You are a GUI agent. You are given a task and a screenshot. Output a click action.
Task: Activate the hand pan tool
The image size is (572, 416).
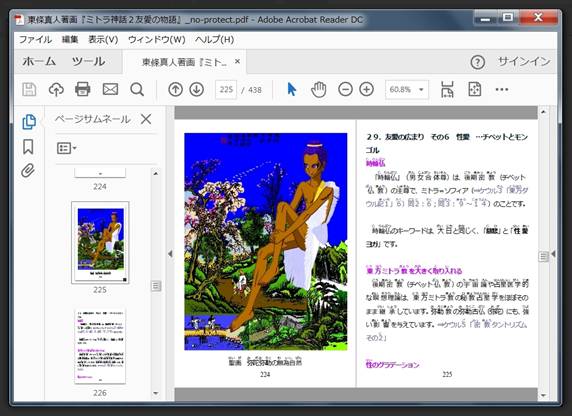click(x=318, y=89)
